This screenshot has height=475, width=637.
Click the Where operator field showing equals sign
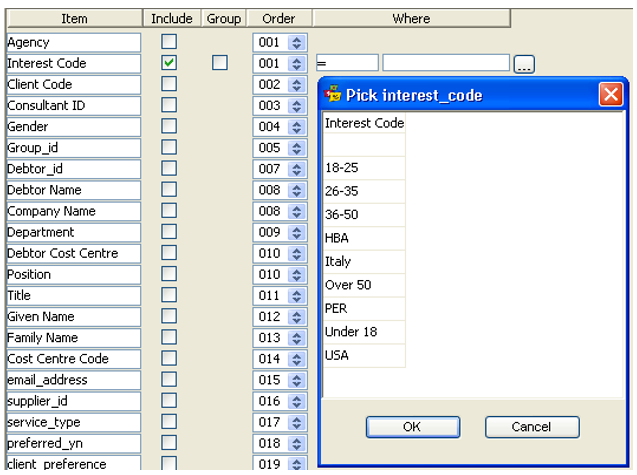click(x=347, y=63)
